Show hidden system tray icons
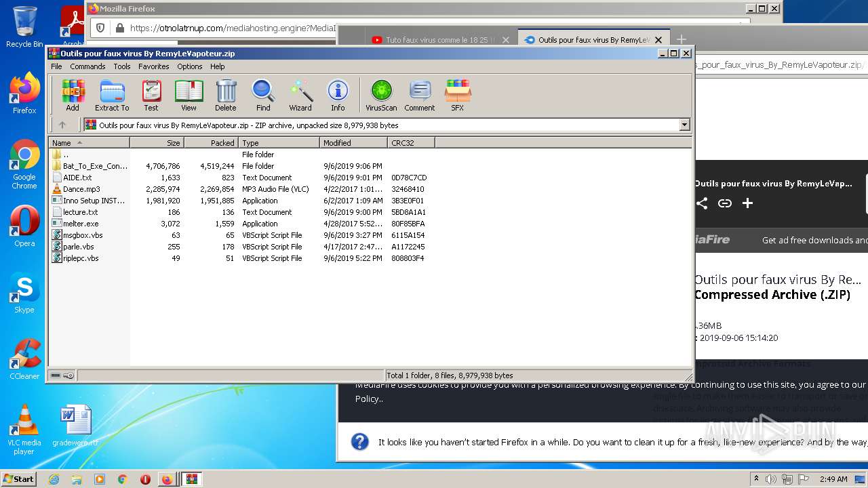The width and height of the screenshot is (868, 488). coord(756,479)
